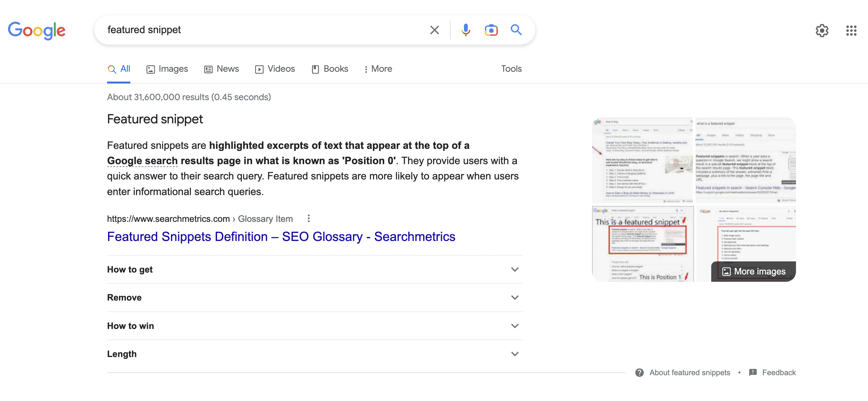Click the More images button

(753, 271)
